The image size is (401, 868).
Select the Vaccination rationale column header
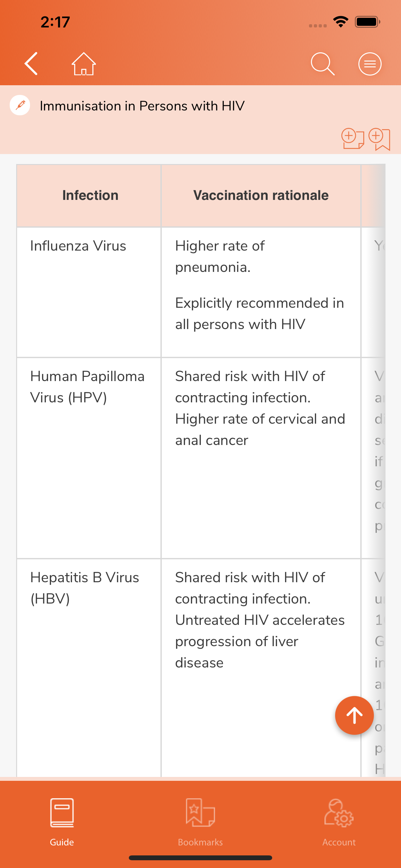pyautogui.click(x=261, y=196)
